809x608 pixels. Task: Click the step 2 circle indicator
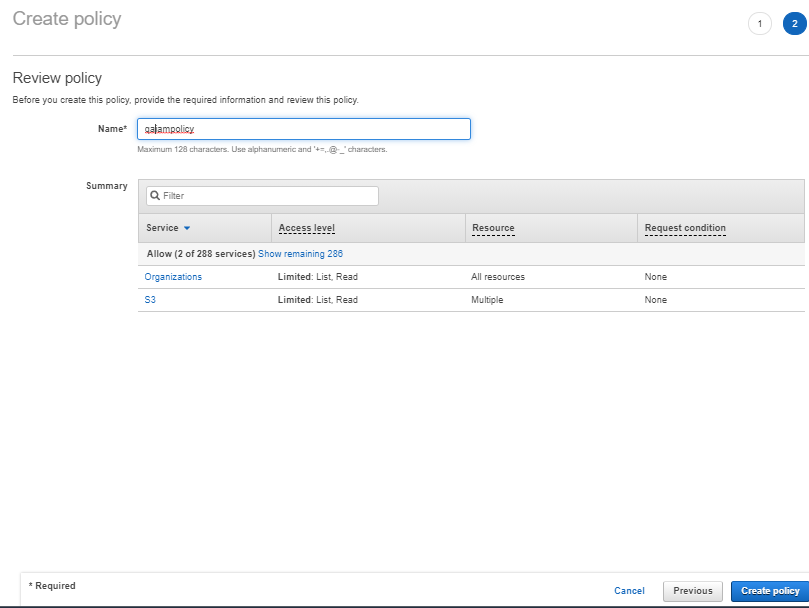(794, 24)
